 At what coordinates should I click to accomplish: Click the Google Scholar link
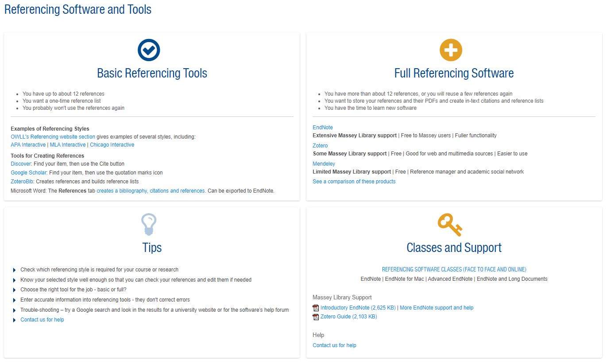[x=28, y=172]
